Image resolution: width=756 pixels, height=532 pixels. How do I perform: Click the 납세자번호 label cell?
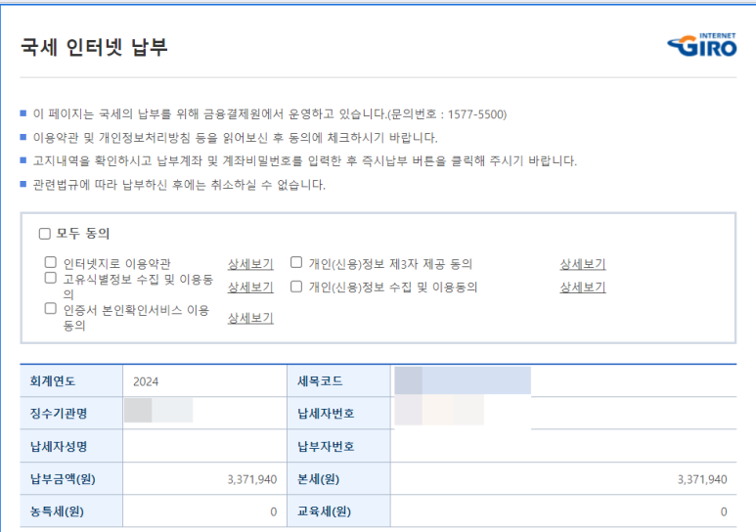338,414
